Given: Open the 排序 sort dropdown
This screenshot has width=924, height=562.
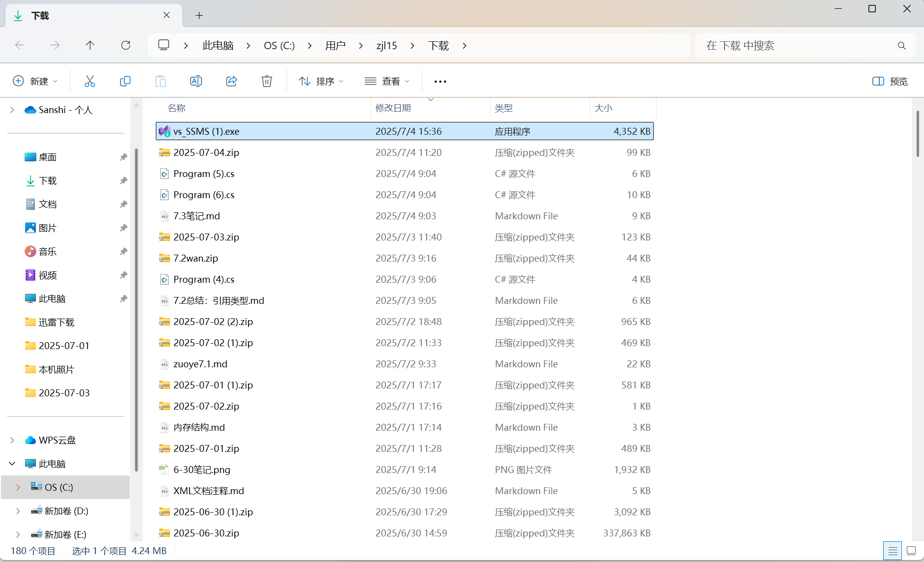Looking at the screenshot, I should pos(320,81).
